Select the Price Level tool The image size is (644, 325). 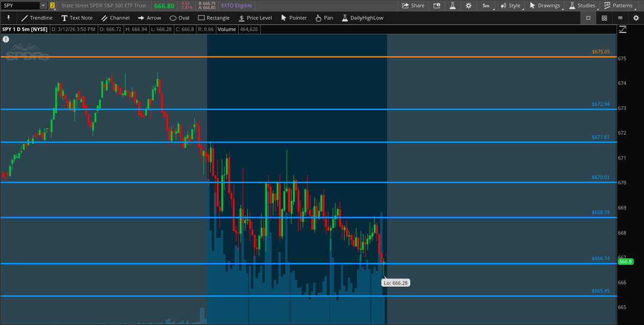[x=255, y=18]
